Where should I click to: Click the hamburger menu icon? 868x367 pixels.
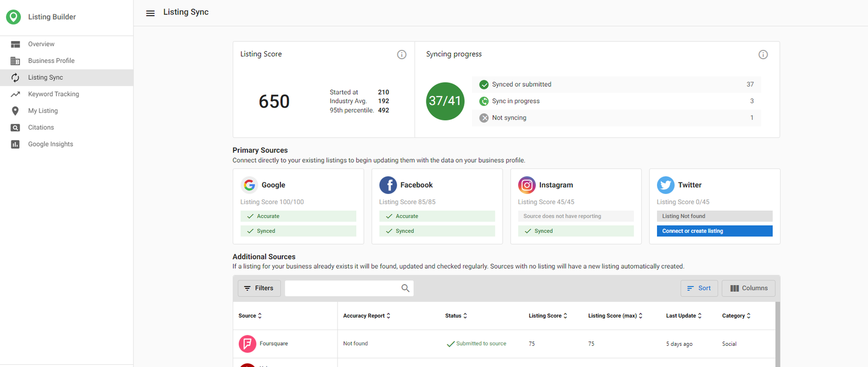tap(150, 13)
